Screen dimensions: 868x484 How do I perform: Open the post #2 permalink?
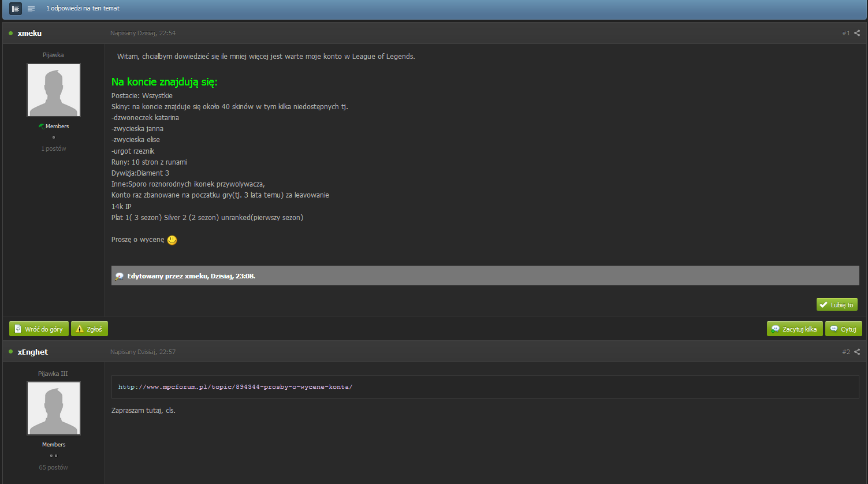pos(845,352)
